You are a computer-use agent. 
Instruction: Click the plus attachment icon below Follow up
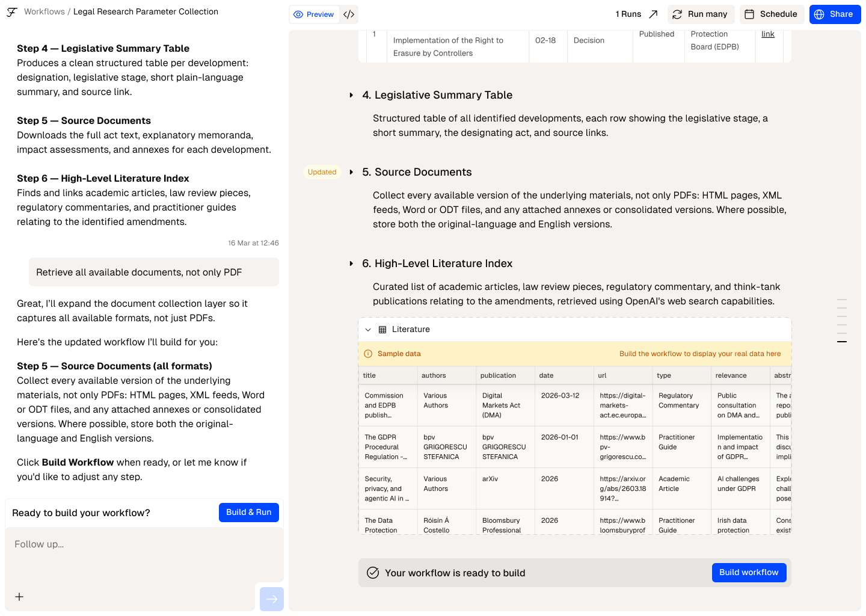(19, 597)
